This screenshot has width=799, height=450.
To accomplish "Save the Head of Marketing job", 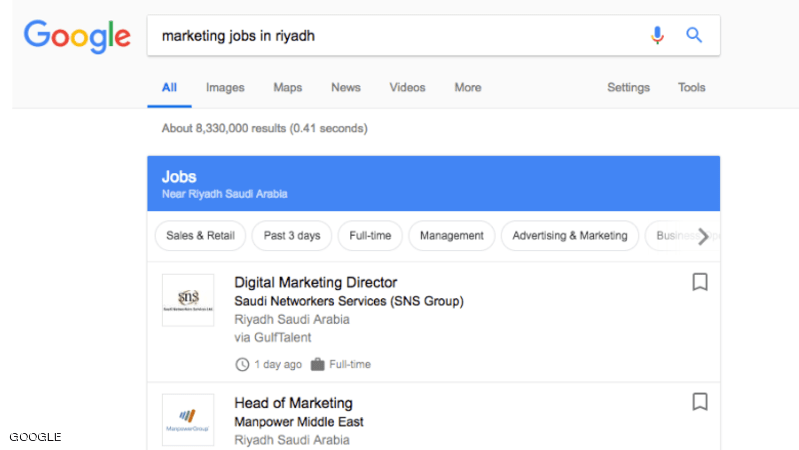I will pos(700,402).
